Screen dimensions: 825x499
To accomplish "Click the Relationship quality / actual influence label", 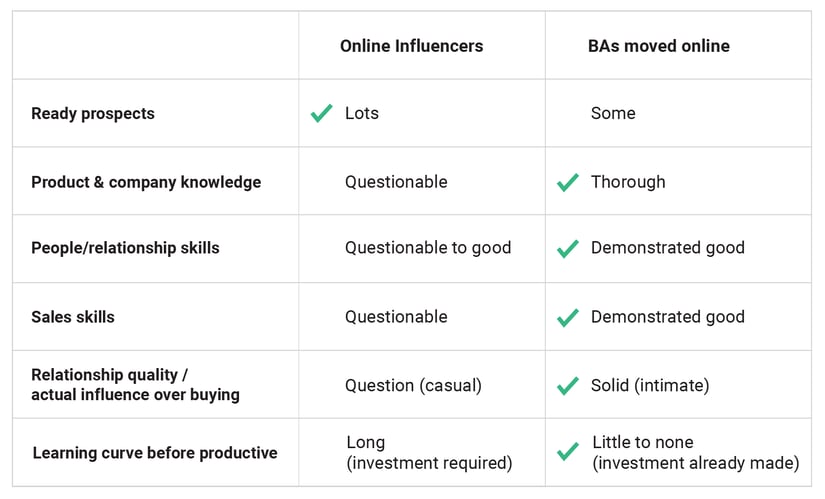I will pyautogui.click(x=135, y=385).
